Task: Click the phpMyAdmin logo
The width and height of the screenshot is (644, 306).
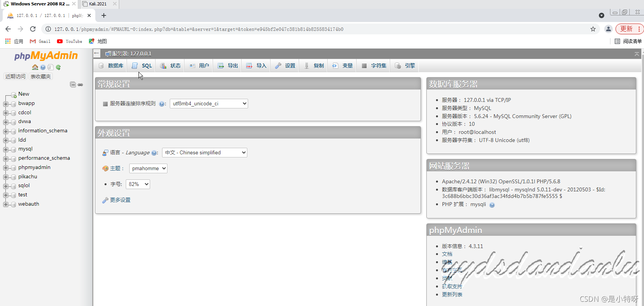Action: [46, 56]
